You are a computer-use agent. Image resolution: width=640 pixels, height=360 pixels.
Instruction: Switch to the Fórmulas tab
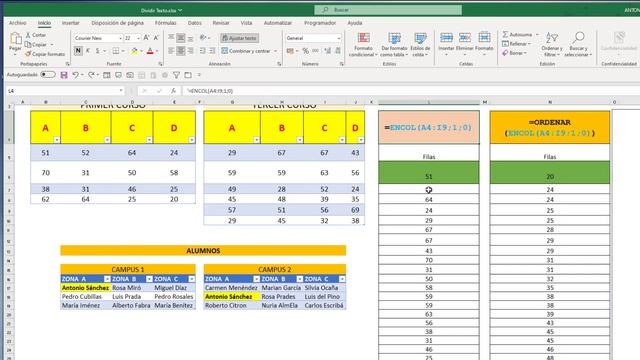(165, 23)
